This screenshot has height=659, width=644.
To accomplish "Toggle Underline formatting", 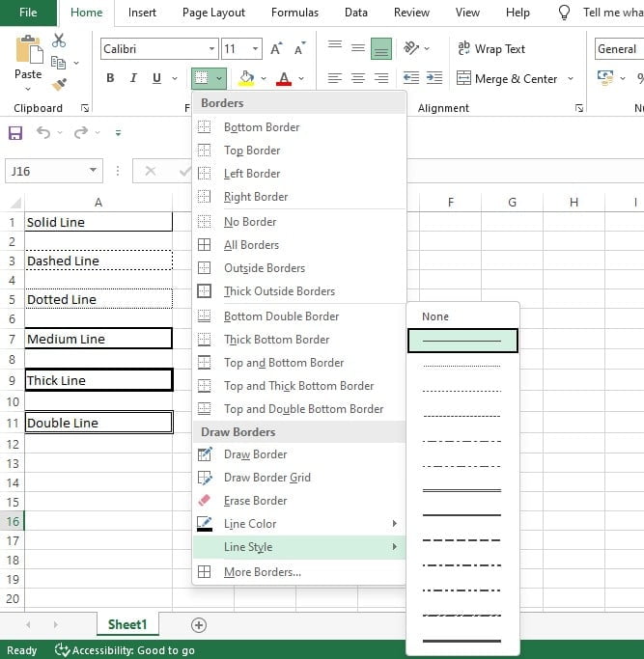I will (157, 78).
